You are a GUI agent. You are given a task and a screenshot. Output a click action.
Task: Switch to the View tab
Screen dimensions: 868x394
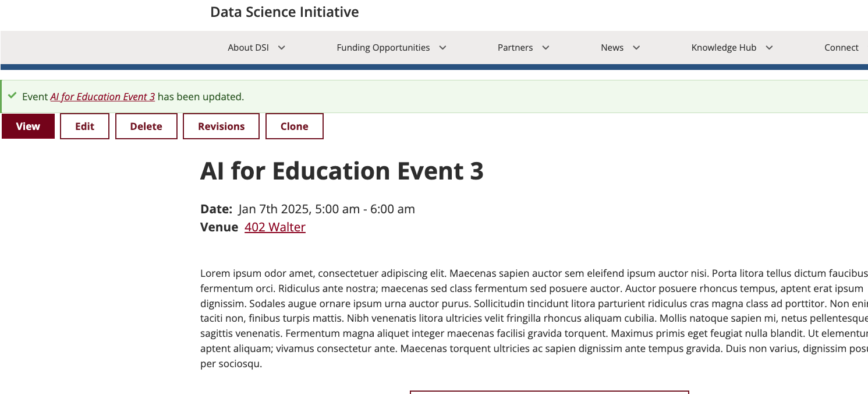[28, 126]
